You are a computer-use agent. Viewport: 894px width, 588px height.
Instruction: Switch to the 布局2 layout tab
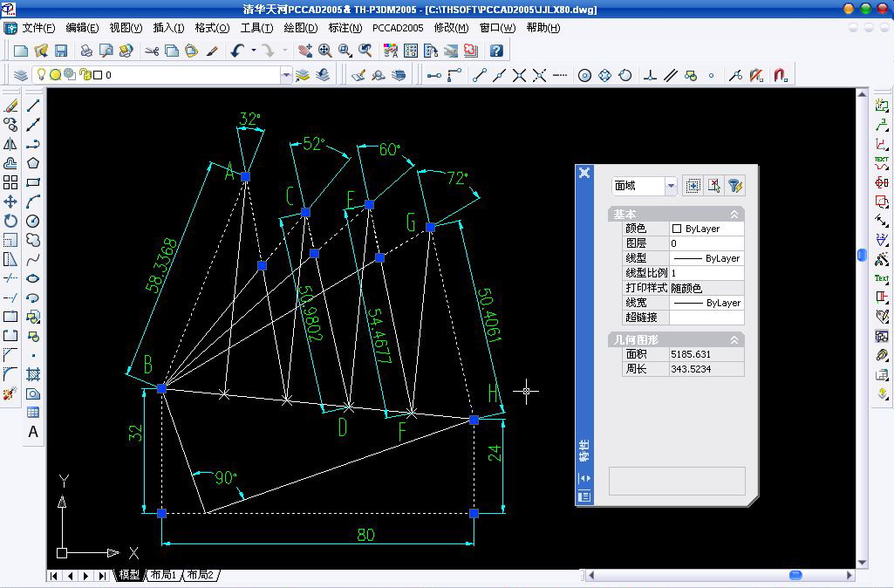(x=200, y=575)
